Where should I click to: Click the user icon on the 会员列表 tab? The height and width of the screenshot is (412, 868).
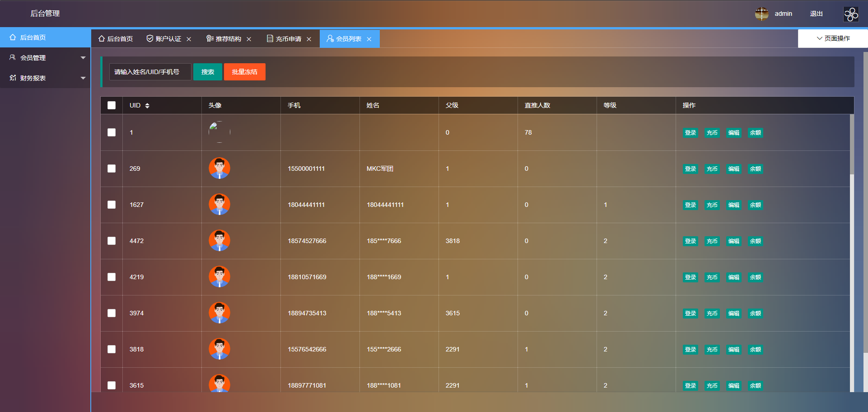tap(330, 39)
